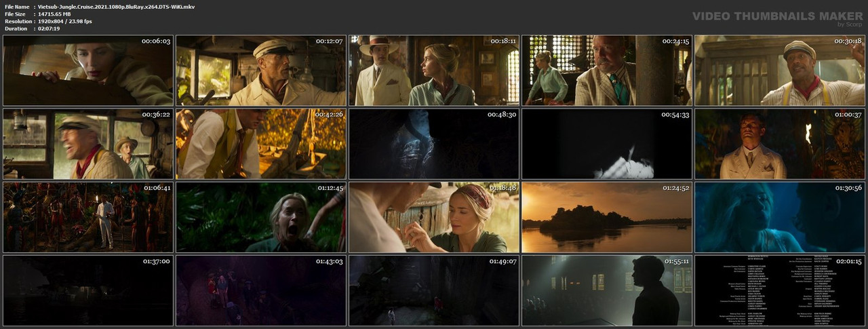Image resolution: width=868 pixels, height=329 pixels.
Task: Choose the silhouette frame at 01:55:11
Action: tap(607, 290)
